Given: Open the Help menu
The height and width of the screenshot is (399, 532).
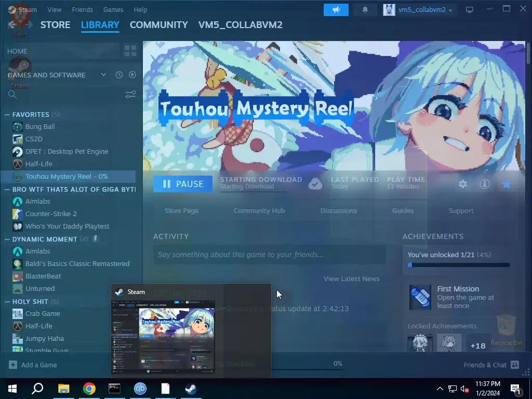Looking at the screenshot, I should click(140, 10).
